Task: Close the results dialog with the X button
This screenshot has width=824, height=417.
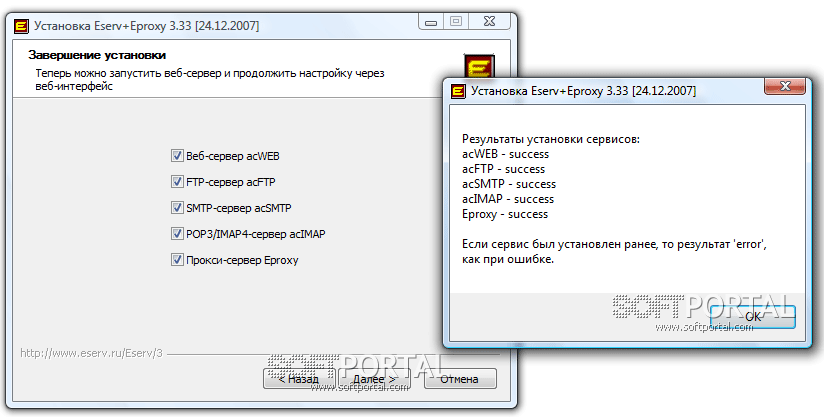Action: click(785, 86)
